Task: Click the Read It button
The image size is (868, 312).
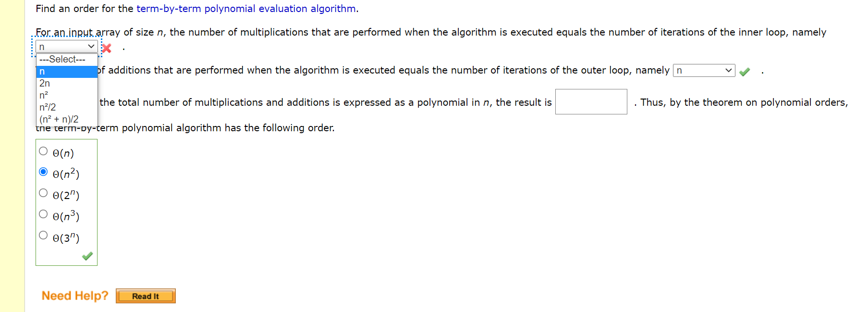Action: tap(145, 296)
